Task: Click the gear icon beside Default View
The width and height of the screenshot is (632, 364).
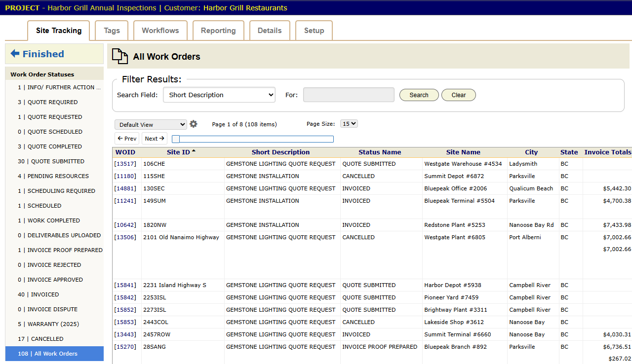Action: coord(194,124)
